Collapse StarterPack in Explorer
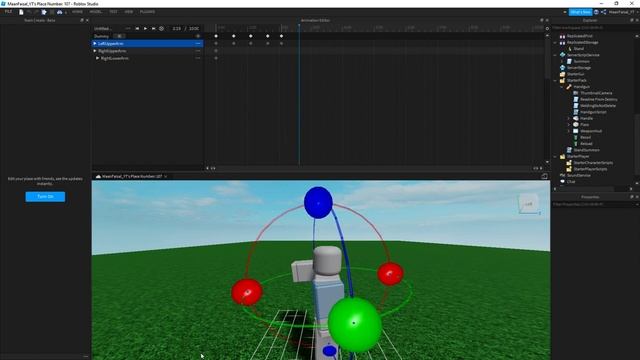The width and height of the screenshot is (640, 360). 555,80
